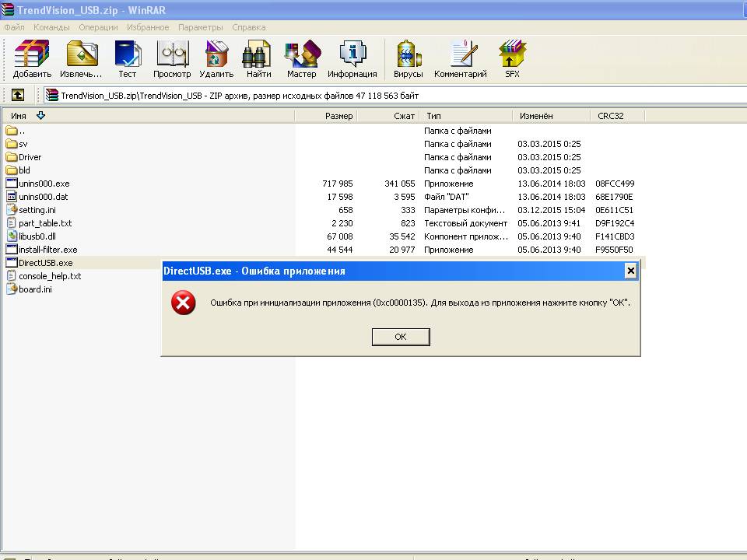Launch the Мастер (Wizard) tool

[301, 59]
